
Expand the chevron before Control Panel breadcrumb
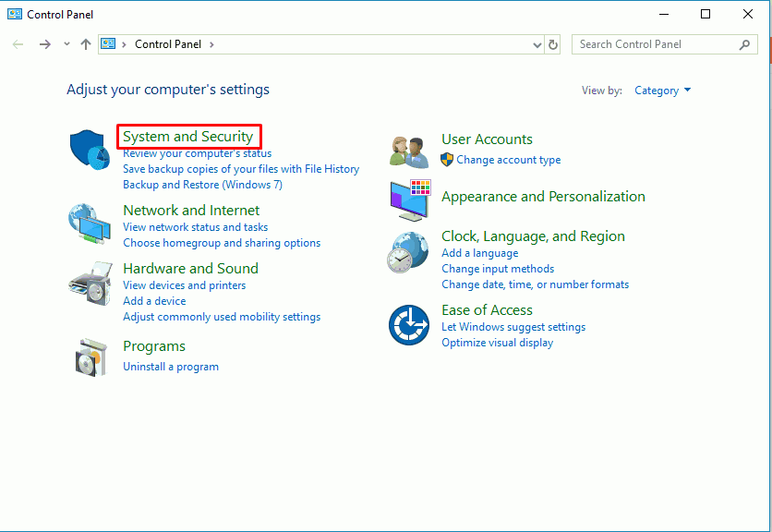tap(124, 44)
